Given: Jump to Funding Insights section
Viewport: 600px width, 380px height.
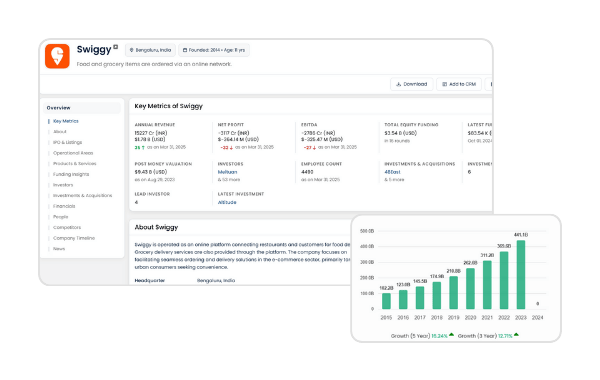Looking at the screenshot, I should pos(71,174).
